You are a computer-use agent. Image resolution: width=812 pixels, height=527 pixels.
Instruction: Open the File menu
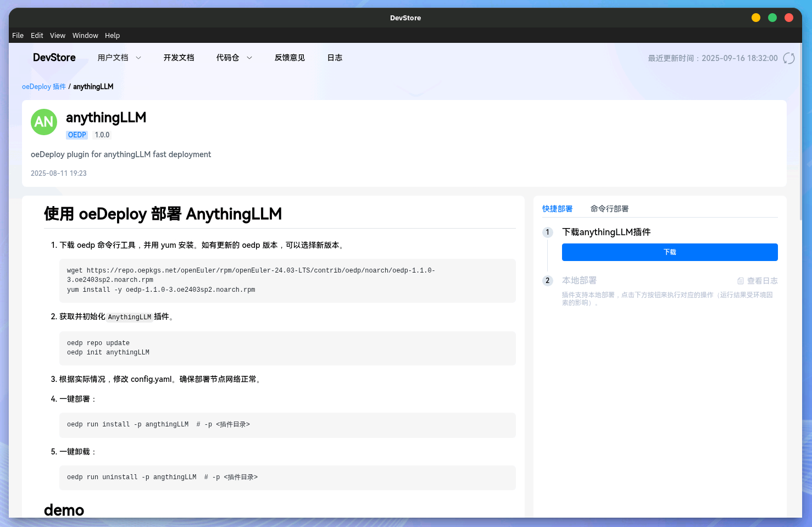[x=18, y=36]
